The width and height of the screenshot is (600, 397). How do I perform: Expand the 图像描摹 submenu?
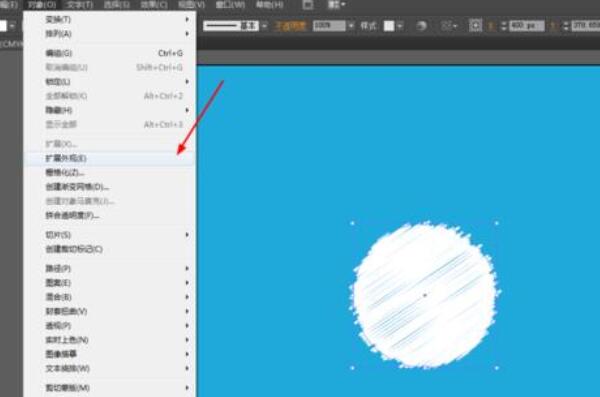click(x=110, y=354)
